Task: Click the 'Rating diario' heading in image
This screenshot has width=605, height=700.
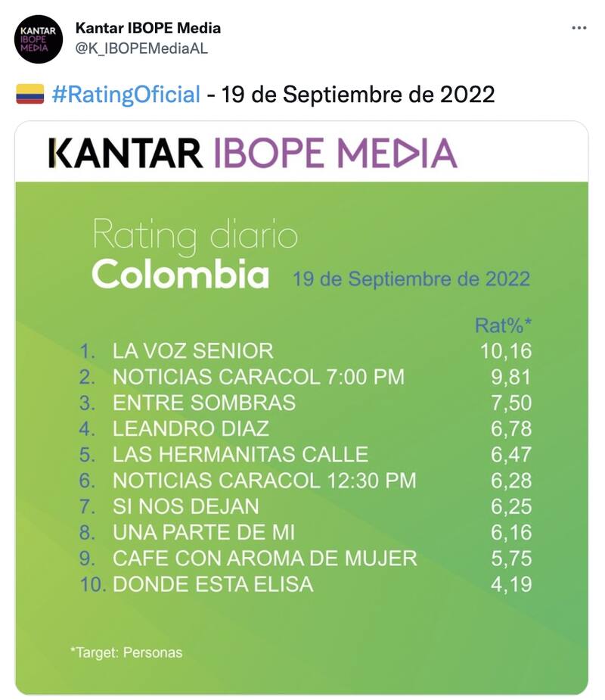Action: (195, 236)
